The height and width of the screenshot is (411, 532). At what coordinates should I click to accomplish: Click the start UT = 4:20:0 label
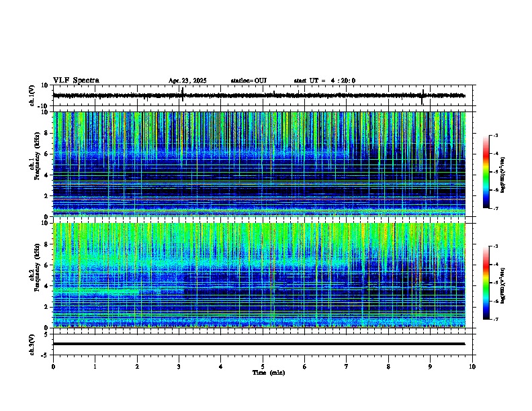(324, 81)
